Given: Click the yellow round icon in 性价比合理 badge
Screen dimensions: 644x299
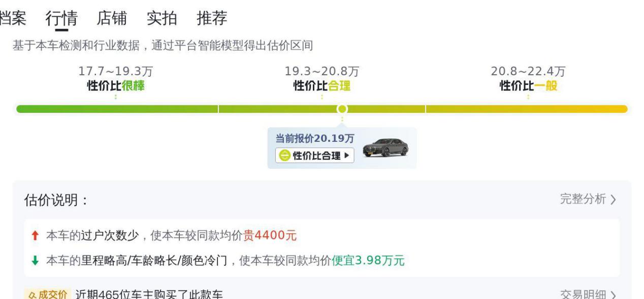Looking at the screenshot, I should (x=284, y=156).
